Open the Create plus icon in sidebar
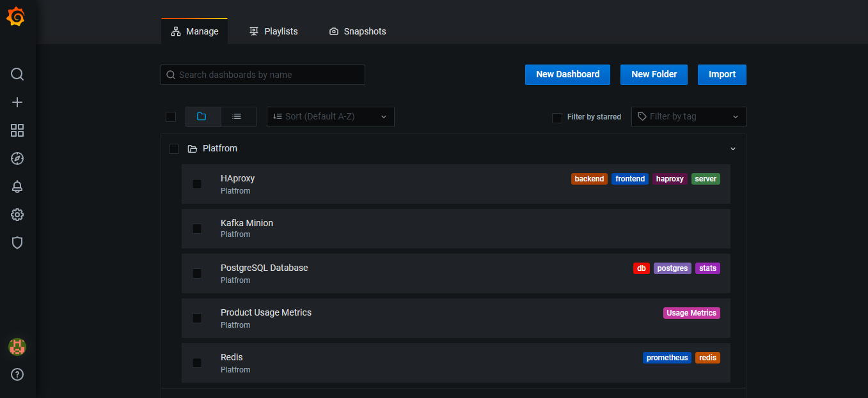 (17, 102)
